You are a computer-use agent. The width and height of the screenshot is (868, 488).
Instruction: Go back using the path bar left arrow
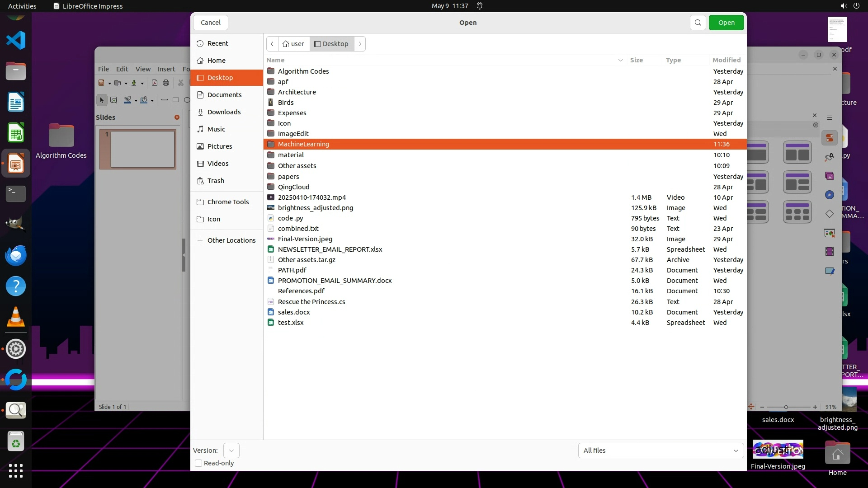point(272,44)
